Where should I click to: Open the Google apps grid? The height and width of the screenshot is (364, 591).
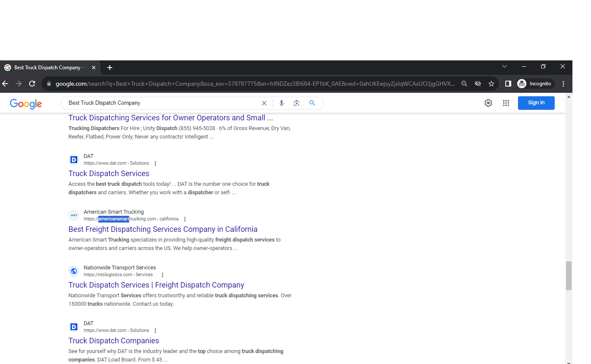tap(506, 103)
